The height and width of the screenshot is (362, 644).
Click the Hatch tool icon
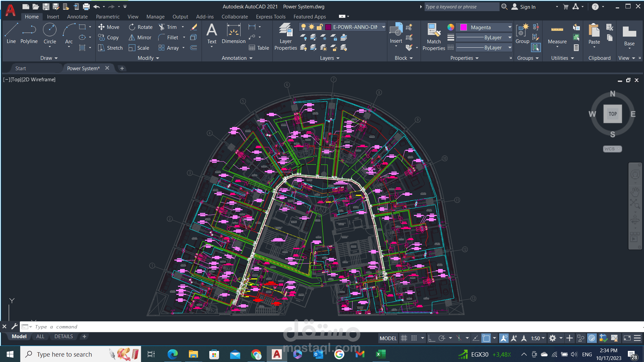(82, 48)
